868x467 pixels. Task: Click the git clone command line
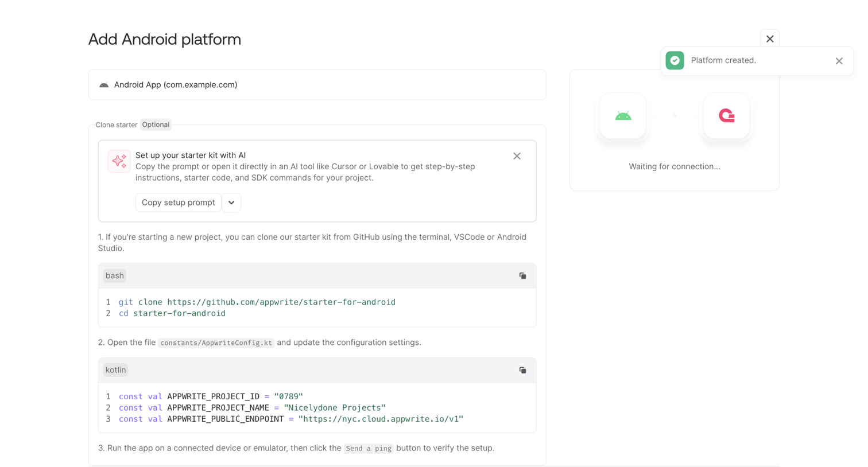[x=257, y=302]
